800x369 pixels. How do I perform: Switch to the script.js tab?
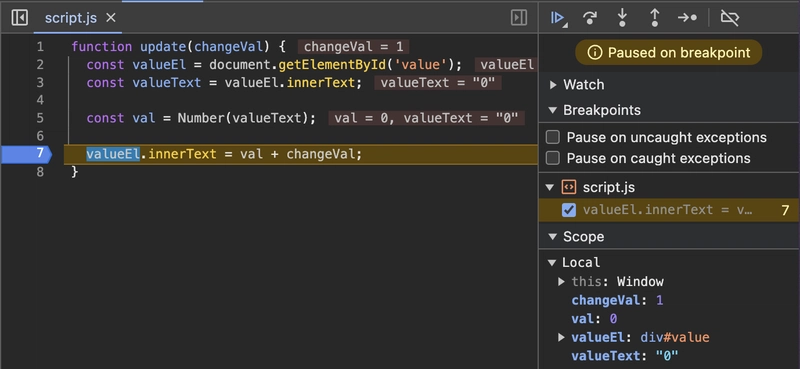(70, 18)
